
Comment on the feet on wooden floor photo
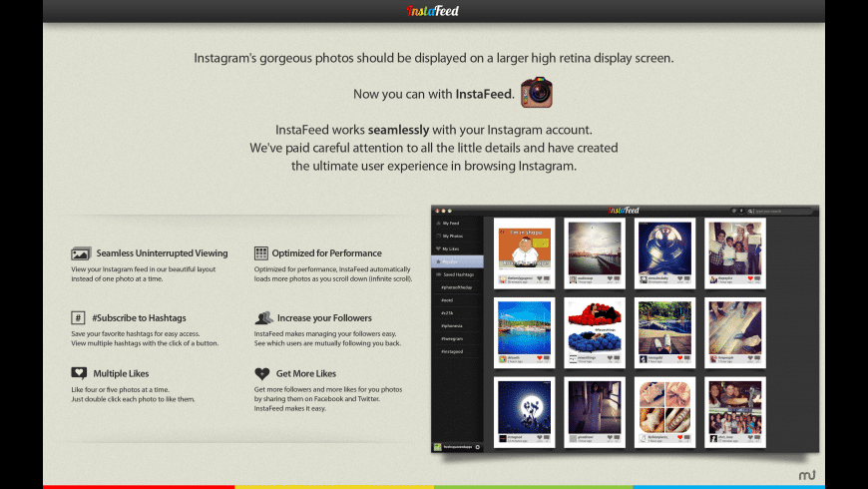tap(757, 358)
